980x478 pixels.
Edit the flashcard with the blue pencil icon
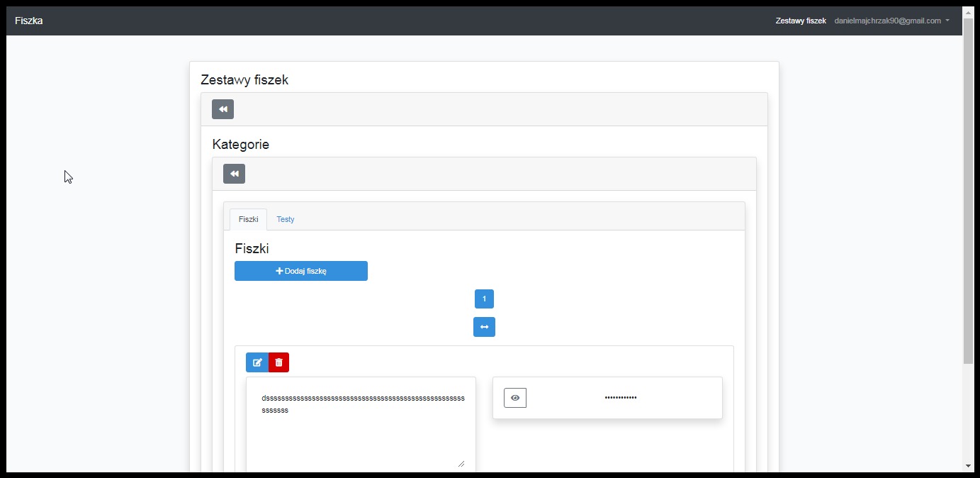tap(257, 362)
